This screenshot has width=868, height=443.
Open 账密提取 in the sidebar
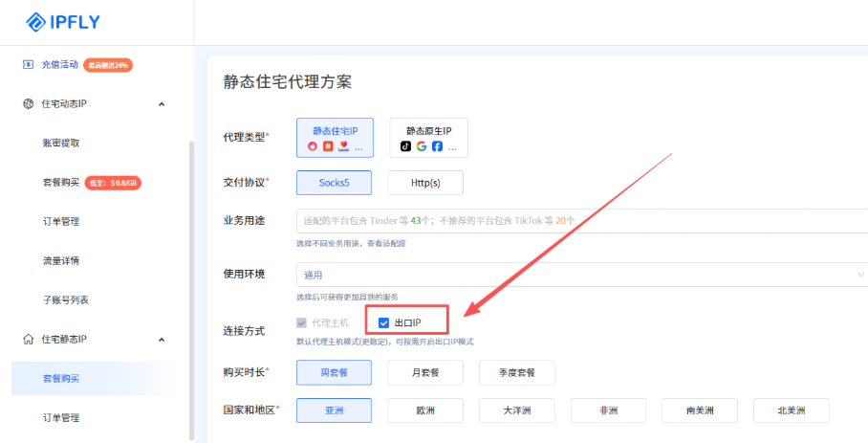[x=61, y=143]
